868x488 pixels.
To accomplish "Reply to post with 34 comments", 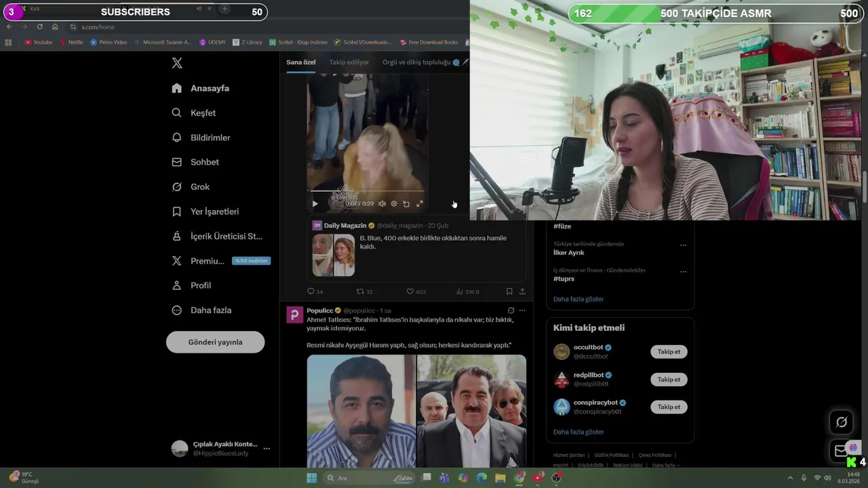I will (x=315, y=291).
